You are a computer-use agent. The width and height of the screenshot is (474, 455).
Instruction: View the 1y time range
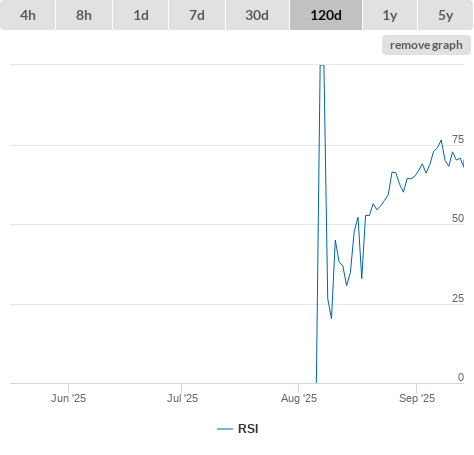tap(390, 15)
